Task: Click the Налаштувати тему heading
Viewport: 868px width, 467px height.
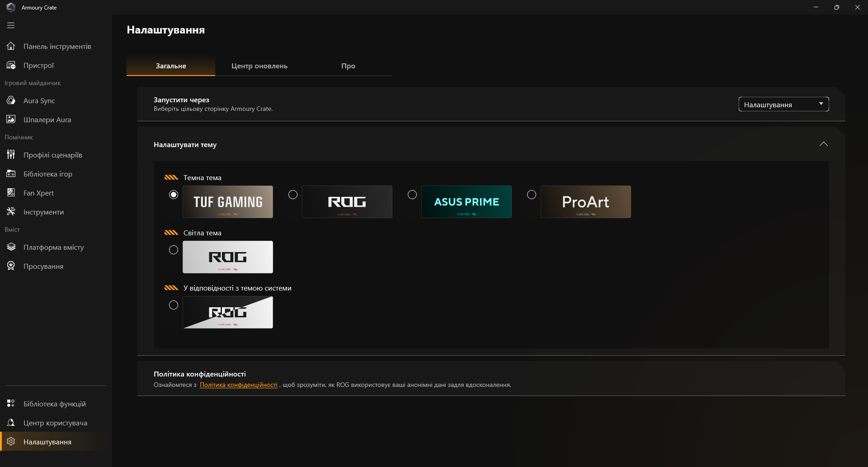Action: pos(185,145)
